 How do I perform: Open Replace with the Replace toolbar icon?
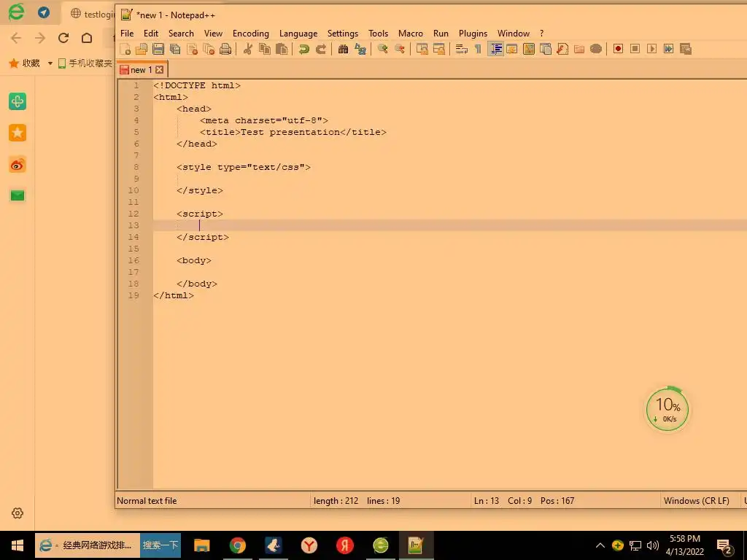pos(360,49)
